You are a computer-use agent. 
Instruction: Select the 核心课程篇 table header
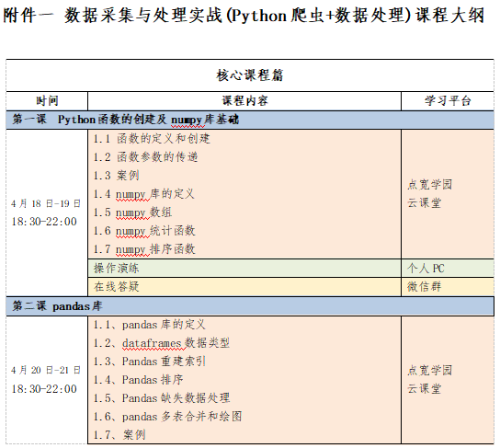[x=250, y=75]
